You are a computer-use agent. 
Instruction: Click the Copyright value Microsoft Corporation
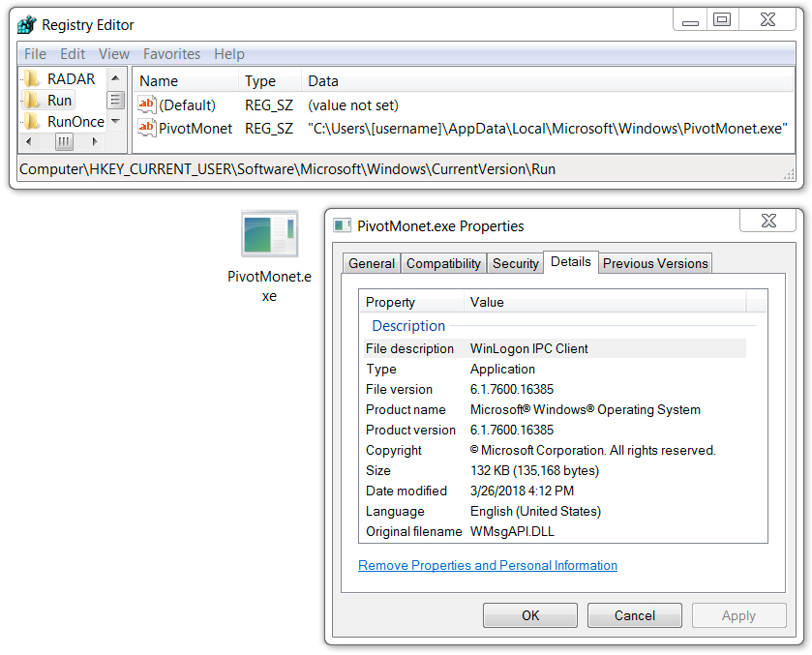coord(592,450)
